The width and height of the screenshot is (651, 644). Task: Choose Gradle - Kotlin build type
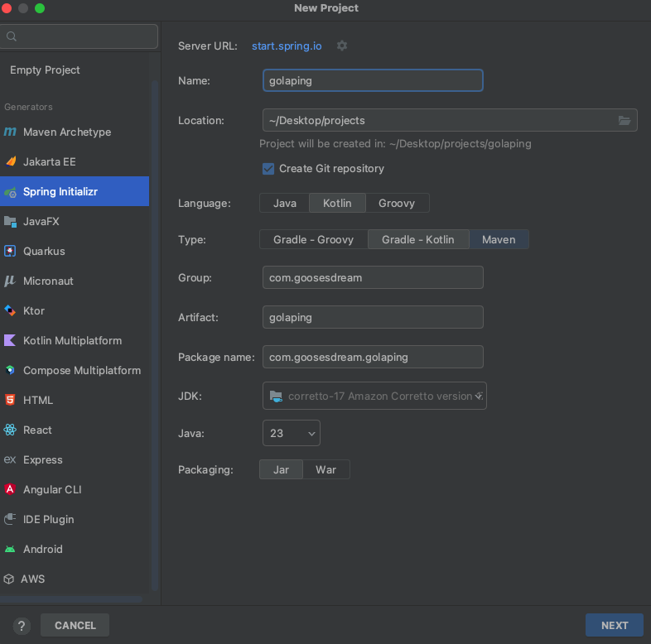pyautogui.click(x=418, y=240)
